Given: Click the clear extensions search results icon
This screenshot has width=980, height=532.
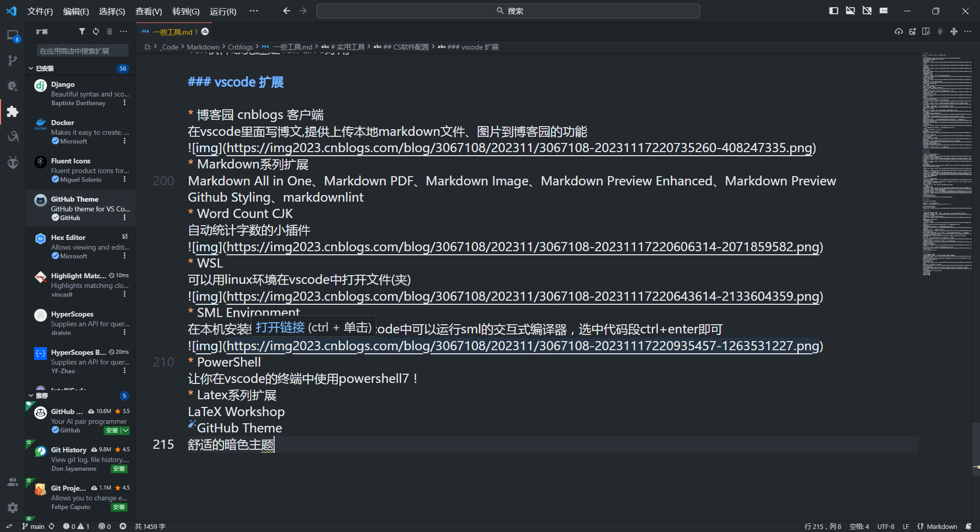Looking at the screenshot, I should 109,32.
